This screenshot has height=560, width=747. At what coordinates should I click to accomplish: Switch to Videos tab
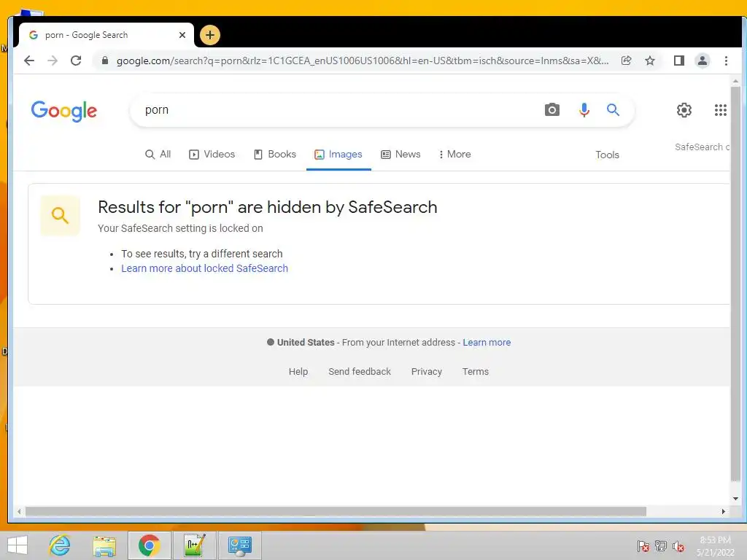pyautogui.click(x=212, y=155)
